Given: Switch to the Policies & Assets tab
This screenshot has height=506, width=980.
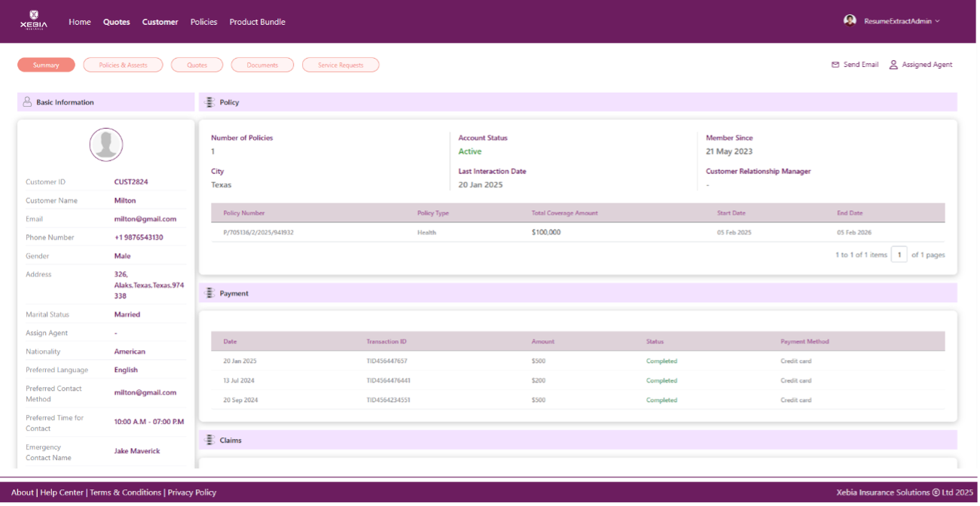Looking at the screenshot, I should (124, 66).
